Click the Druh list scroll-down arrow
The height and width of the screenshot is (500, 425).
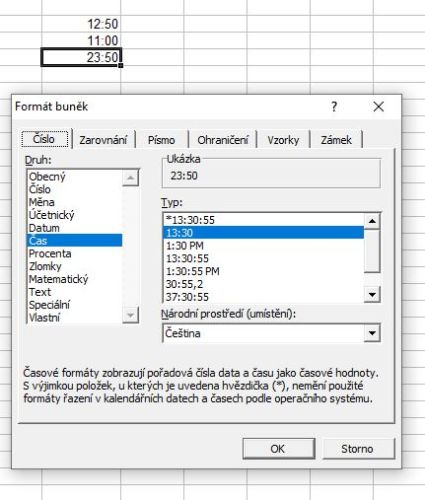coord(130,315)
